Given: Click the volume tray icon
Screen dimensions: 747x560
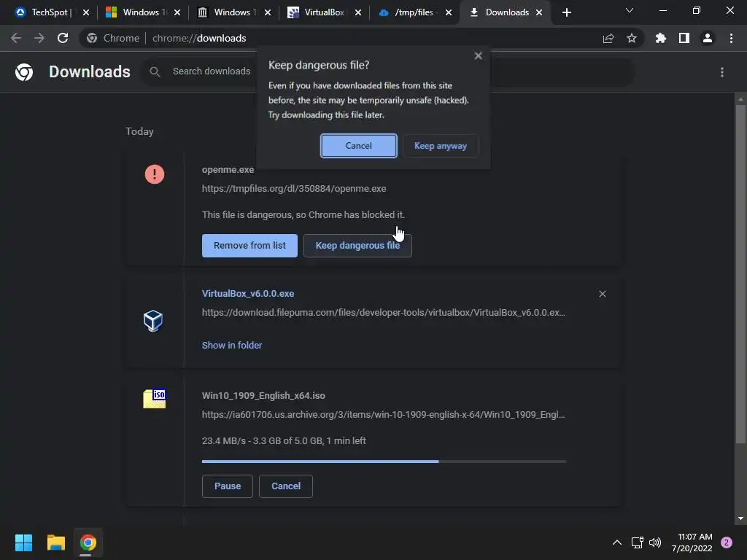Looking at the screenshot, I should click(x=656, y=542).
